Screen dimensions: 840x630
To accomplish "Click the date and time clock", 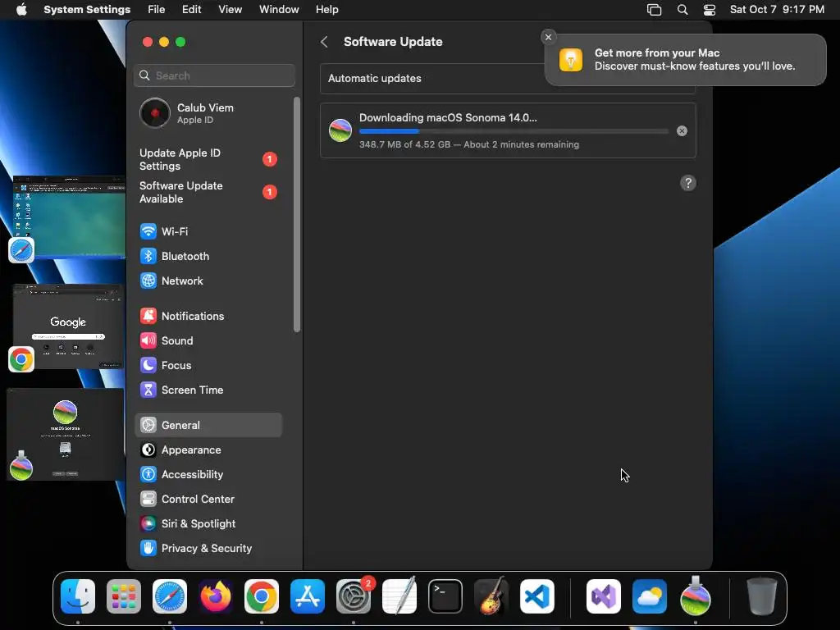I will point(777,10).
